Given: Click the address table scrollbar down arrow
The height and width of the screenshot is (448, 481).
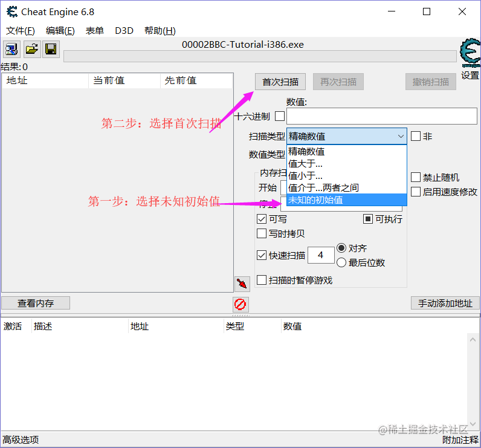Looking at the screenshot, I should tap(473, 424).
